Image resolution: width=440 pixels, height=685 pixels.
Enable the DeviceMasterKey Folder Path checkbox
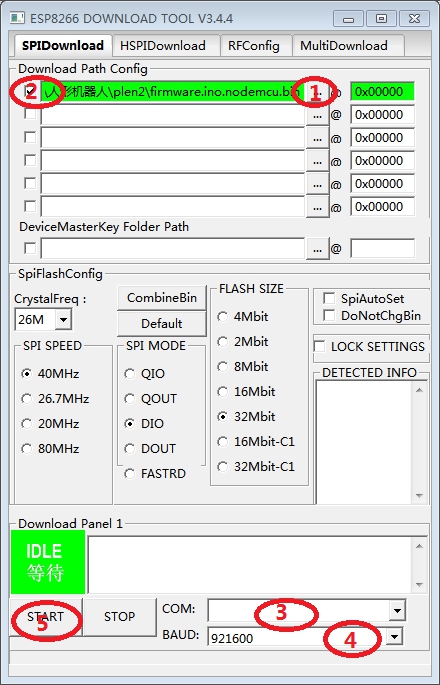[x=30, y=248]
